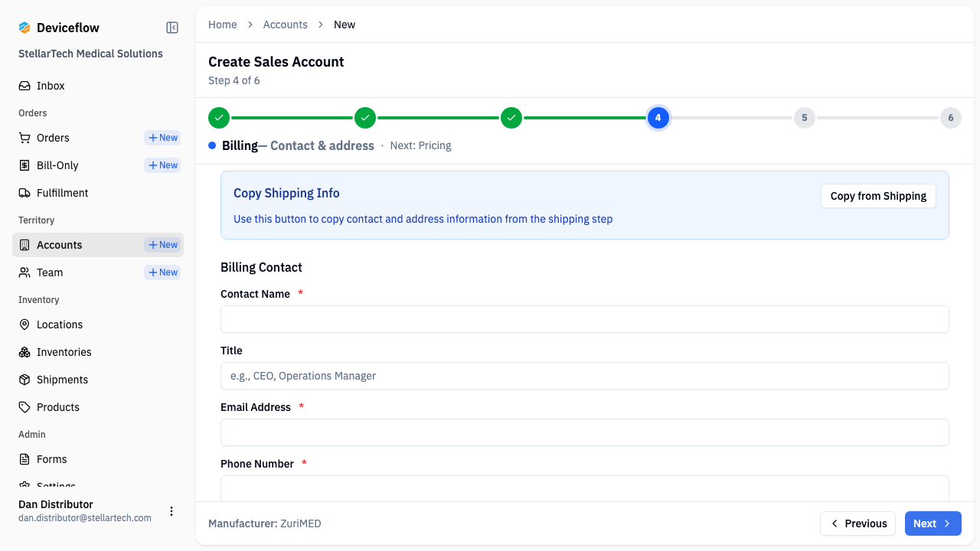Select step 6 circle
980x551 pixels.
(x=951, y=118)
